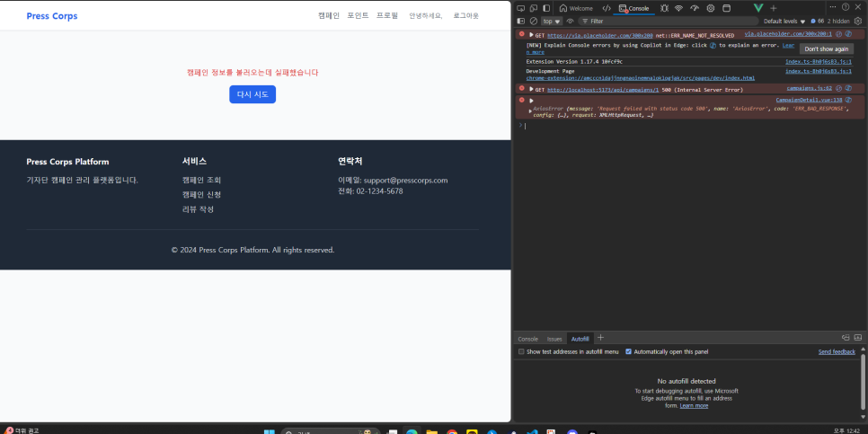Click the 로그아웃 logout link
Screen dimensions: 868x434
click(465, 16)
